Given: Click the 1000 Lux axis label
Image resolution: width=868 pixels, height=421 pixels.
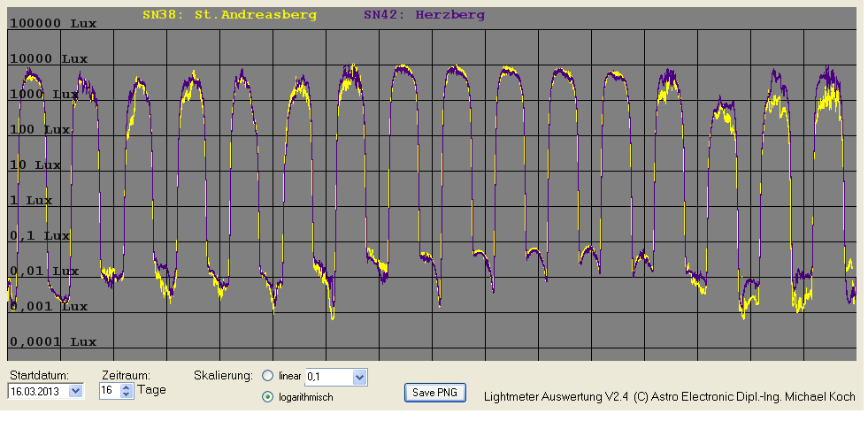Looking at the screenshot, I should click(x=44, y=94).
